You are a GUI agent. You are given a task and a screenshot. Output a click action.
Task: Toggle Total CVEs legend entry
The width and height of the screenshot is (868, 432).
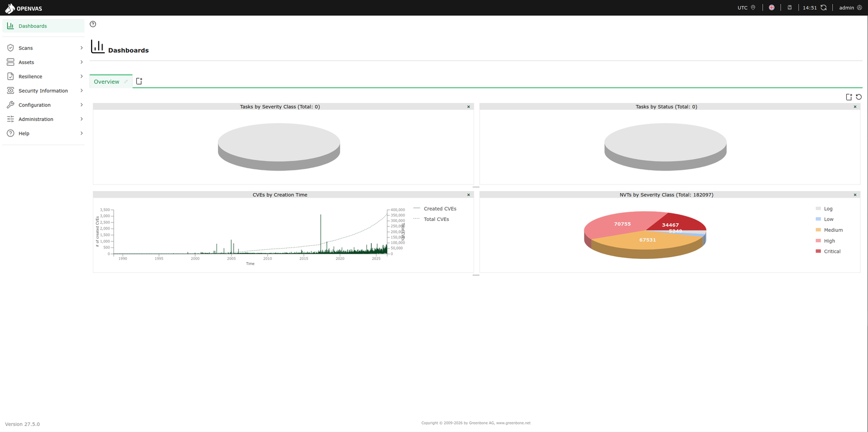(431, 219)
